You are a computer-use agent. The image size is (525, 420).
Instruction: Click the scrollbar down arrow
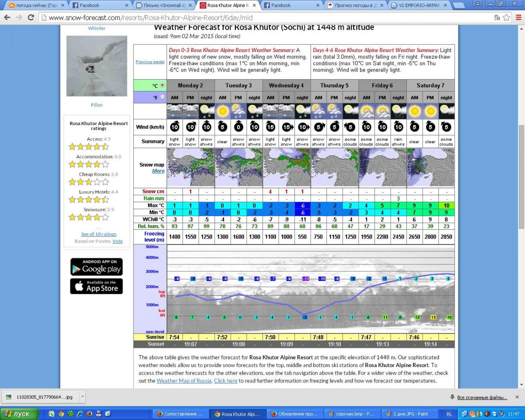click(x=521, y=384)
